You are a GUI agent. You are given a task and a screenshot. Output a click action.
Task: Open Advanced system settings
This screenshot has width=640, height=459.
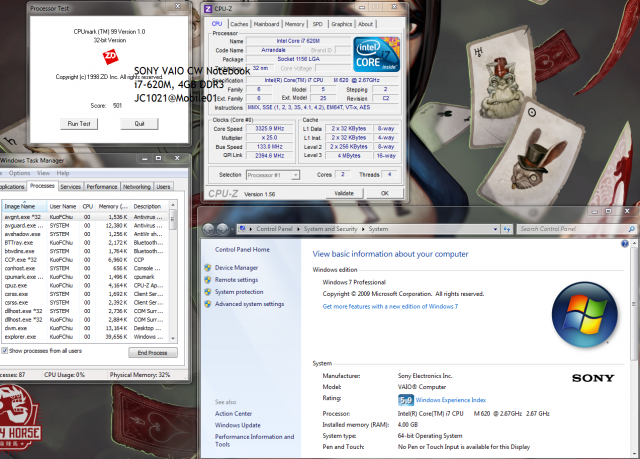click(x=249, y=304)
